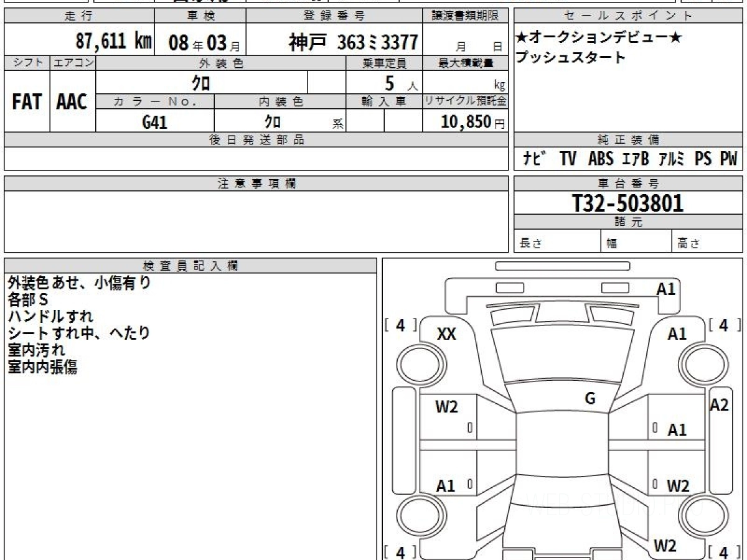Select the エアコン header cell
Viewport: 747px width, 560px height.
point(73,63)
